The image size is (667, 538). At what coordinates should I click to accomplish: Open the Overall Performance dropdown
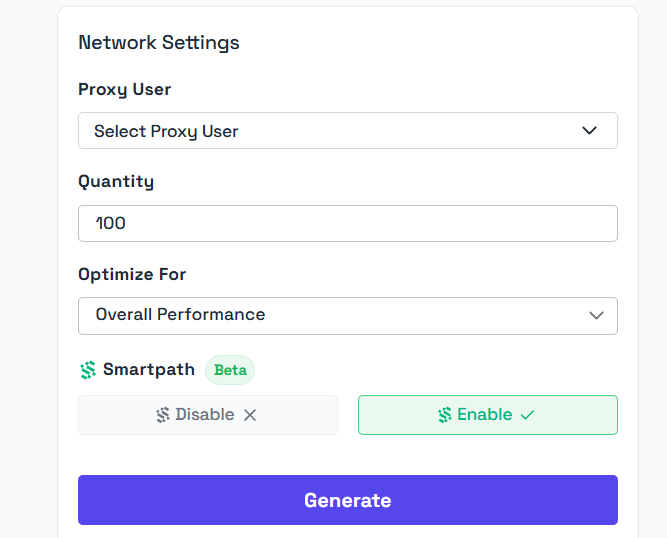pos(347,315)
